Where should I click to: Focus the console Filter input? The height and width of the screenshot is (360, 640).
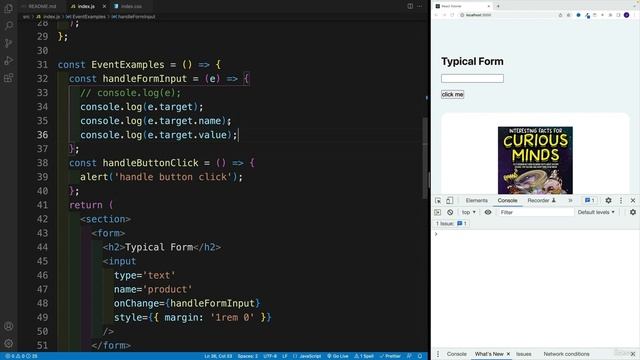pos(536,212)
